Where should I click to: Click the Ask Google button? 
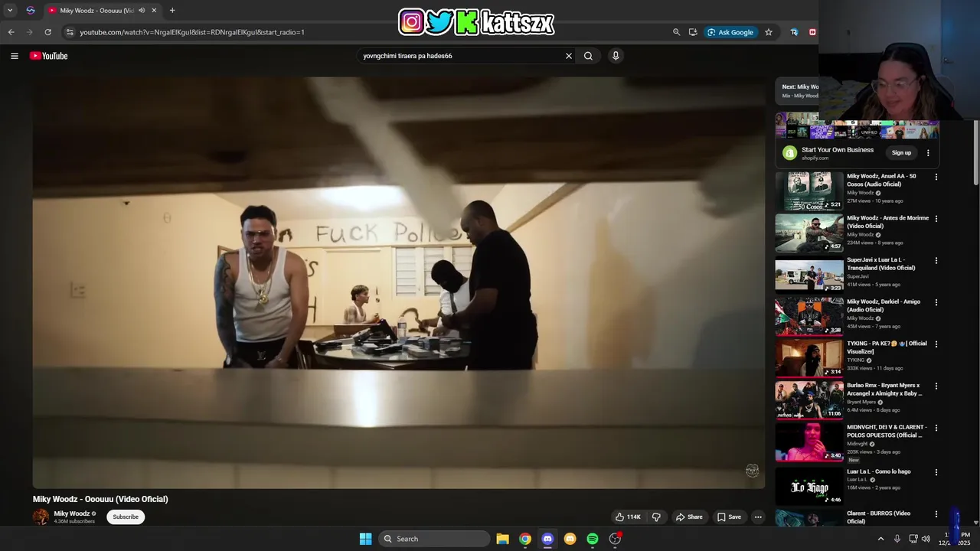pyautogui.click(x=730, y=32)
